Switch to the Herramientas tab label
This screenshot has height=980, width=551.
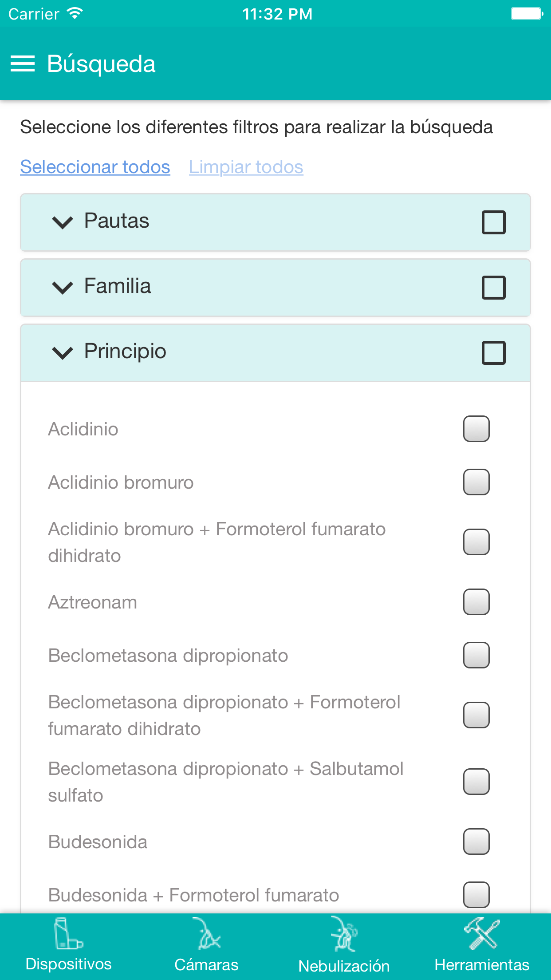pyautogui.click(x=482, y=965)
